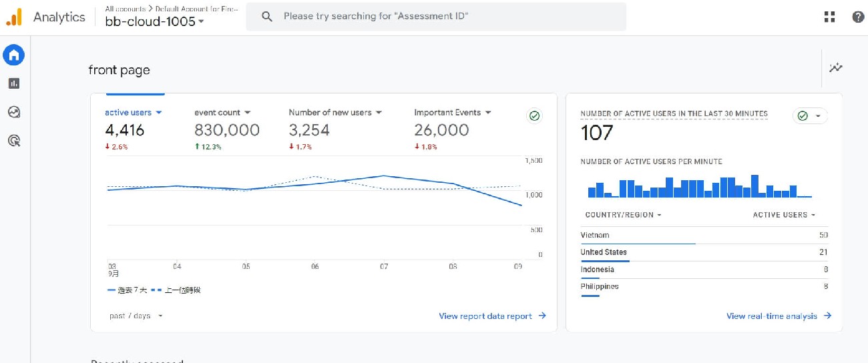This screenshot has height=363, width=868.
Task: Open the COUNTRY/REGION dimension dropdown
Action: [x=623, y=215]
